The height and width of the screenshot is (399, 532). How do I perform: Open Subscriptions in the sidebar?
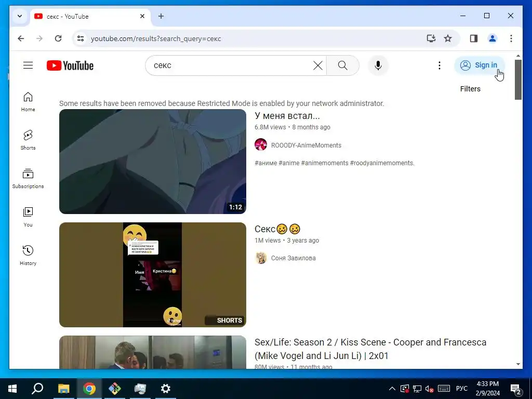click(28, 179)
